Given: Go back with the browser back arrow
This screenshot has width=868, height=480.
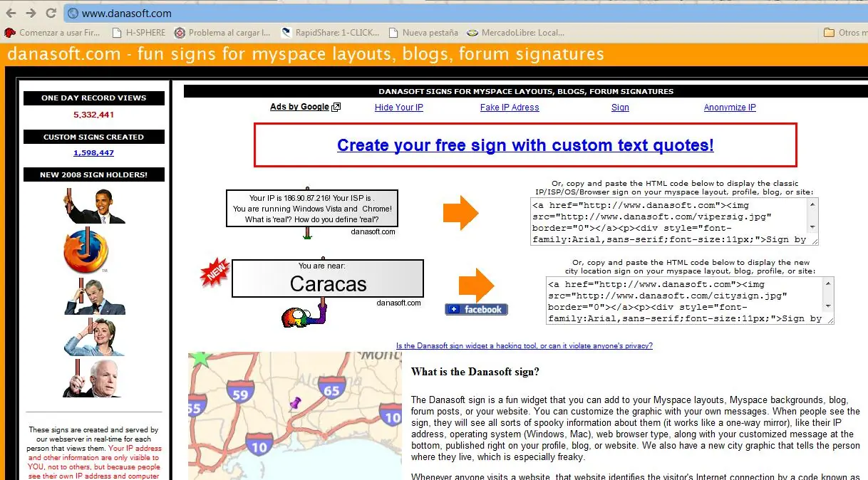Looking at the screenshot, I should [11, 13].
